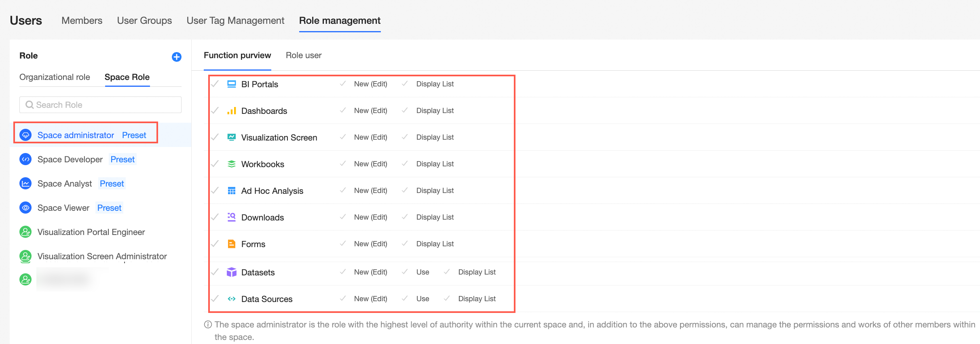
Task: Click the Search Role input field
Action: click(100, 105)
